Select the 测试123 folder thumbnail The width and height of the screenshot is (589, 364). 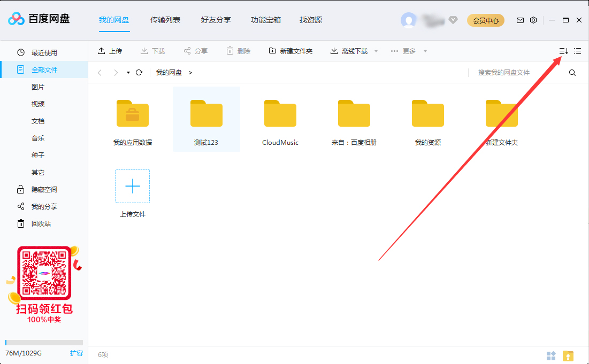click(206, 113)
